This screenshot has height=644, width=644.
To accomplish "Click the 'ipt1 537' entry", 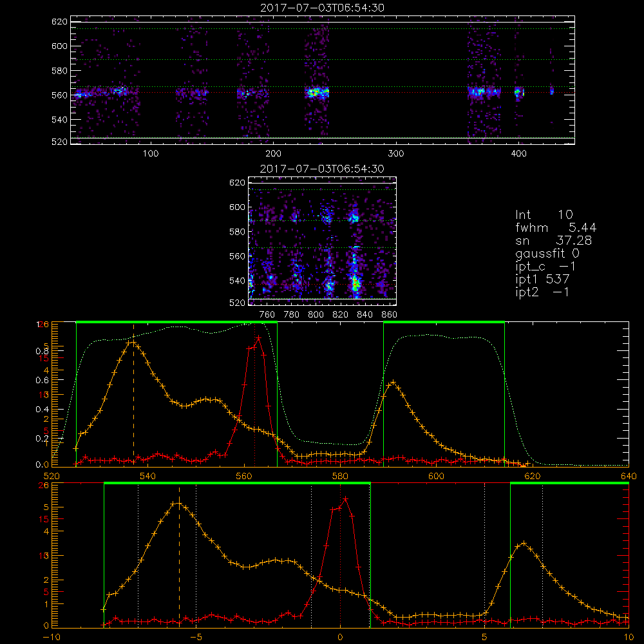I will point(542,279).
